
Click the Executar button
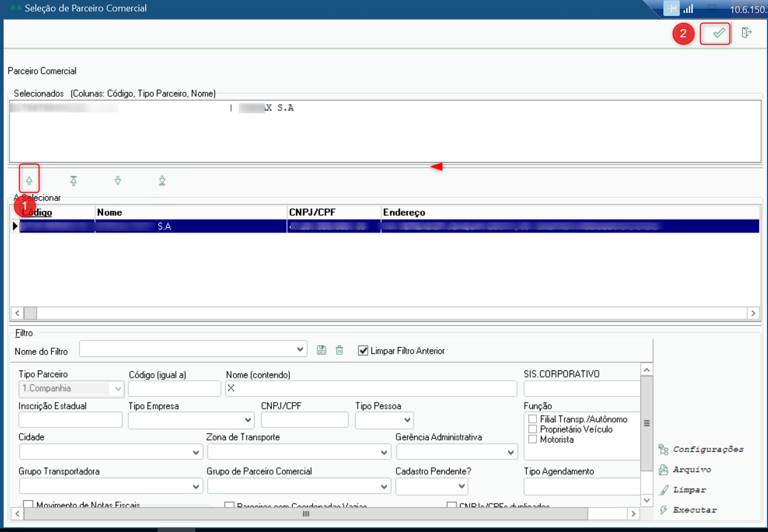coord(694,510)
